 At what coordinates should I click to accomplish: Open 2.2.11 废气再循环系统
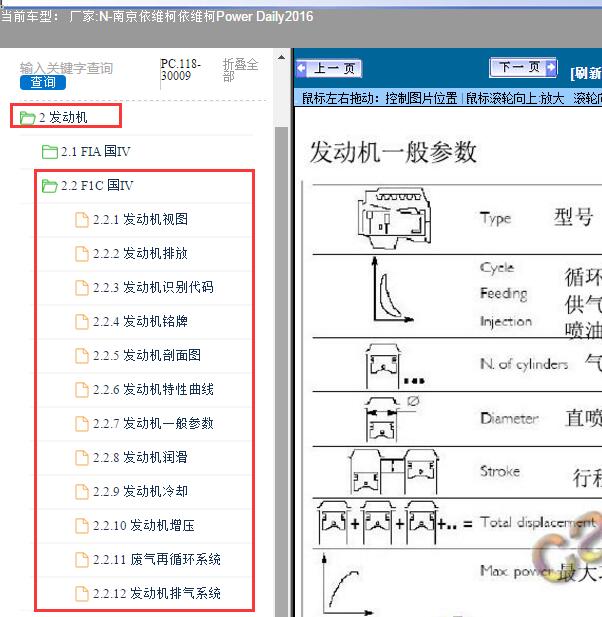point(157,560)
